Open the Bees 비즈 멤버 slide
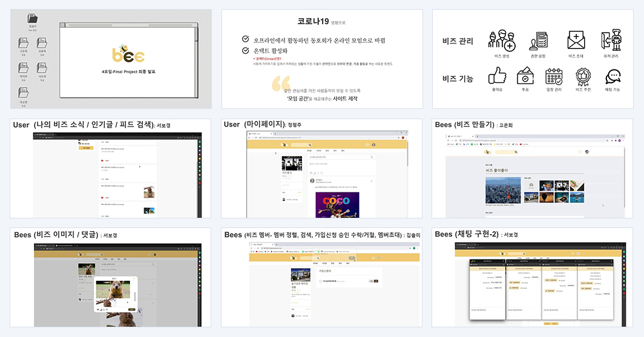Screen dimensions: 644x337 (x=321, y=278)
